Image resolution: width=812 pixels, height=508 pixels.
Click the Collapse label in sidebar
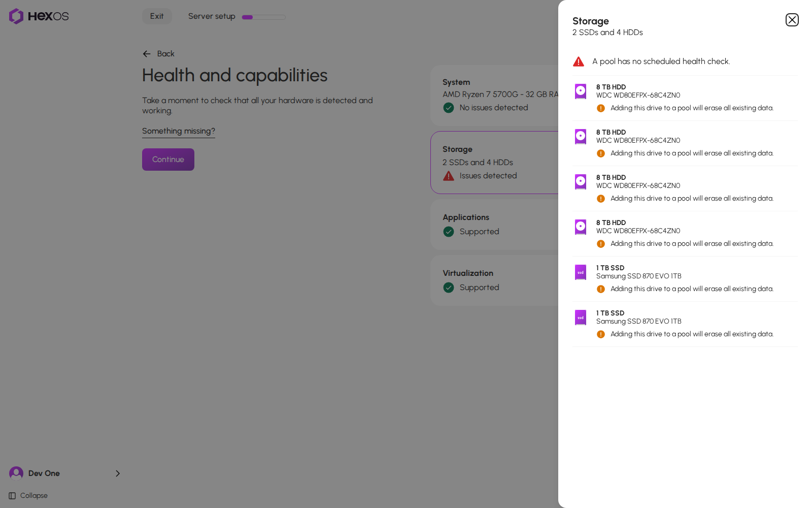click(34, 496)
